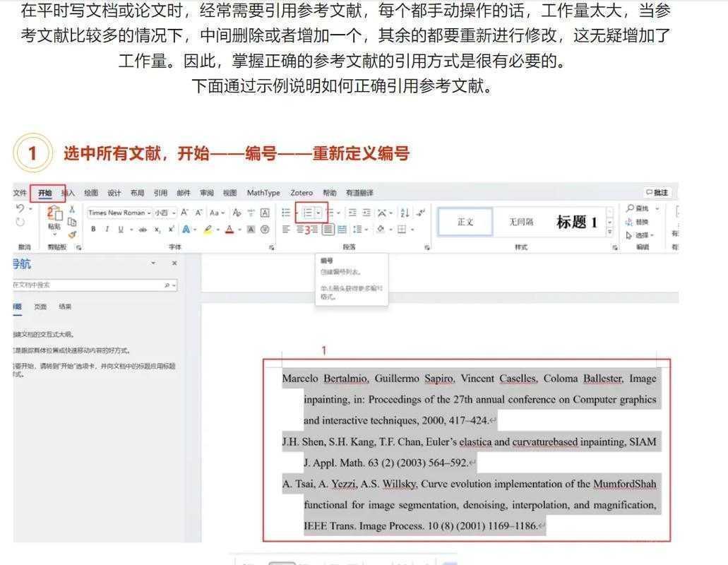
Task: Open the font color swatch
Action: [x=229, y=228]
